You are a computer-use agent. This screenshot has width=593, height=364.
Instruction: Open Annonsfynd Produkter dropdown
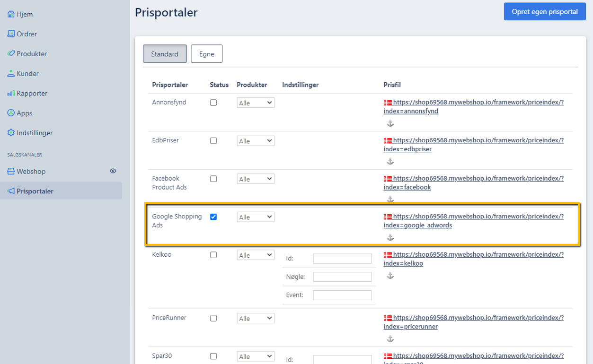(x=256, y=103)
